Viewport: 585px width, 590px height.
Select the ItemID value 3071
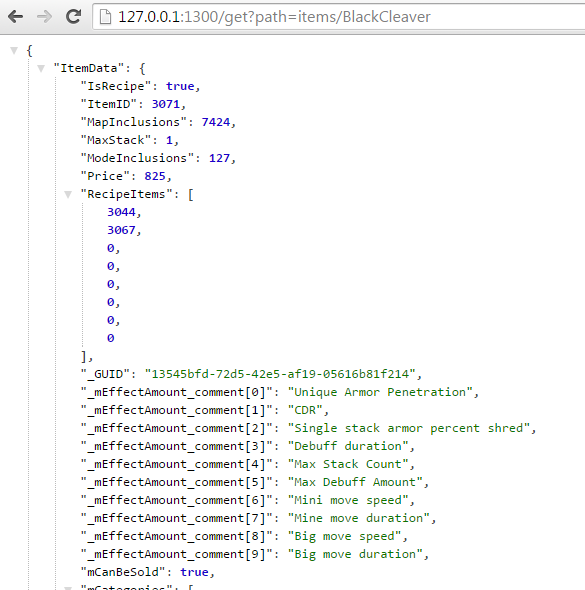[x=166, y=104]
